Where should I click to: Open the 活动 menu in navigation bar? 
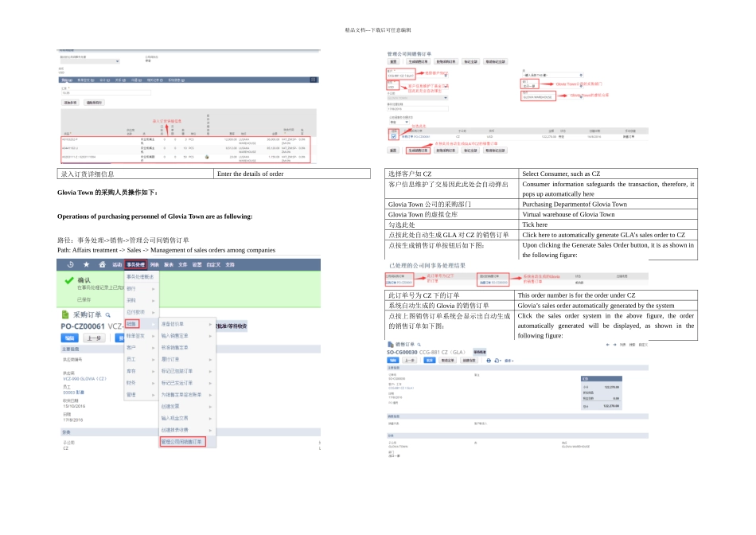point(117,265)
